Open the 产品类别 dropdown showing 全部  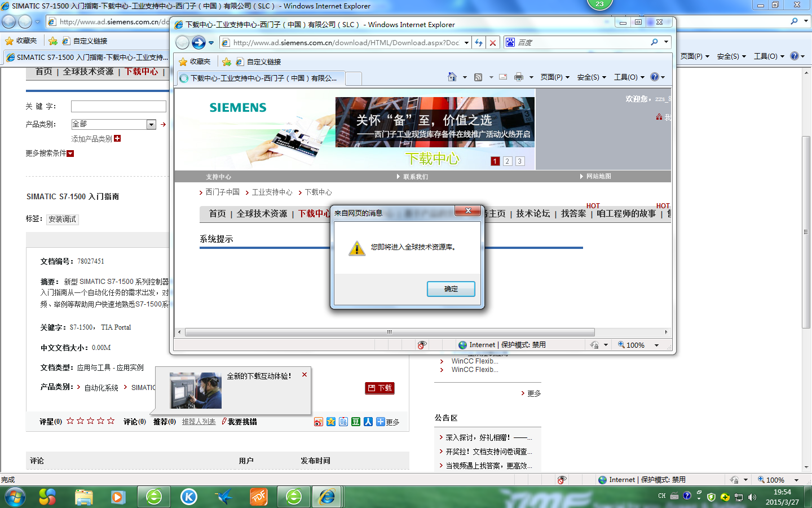151,124
